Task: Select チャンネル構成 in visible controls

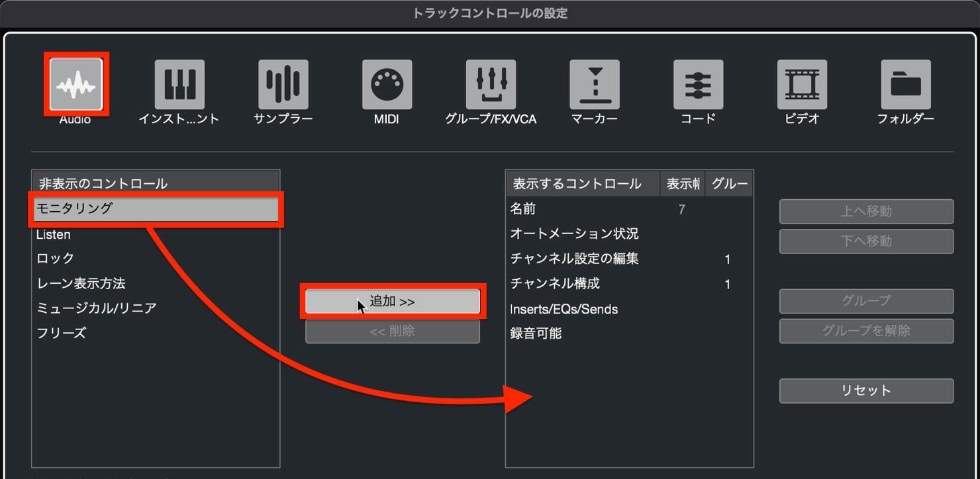Action: click(629, 284)
